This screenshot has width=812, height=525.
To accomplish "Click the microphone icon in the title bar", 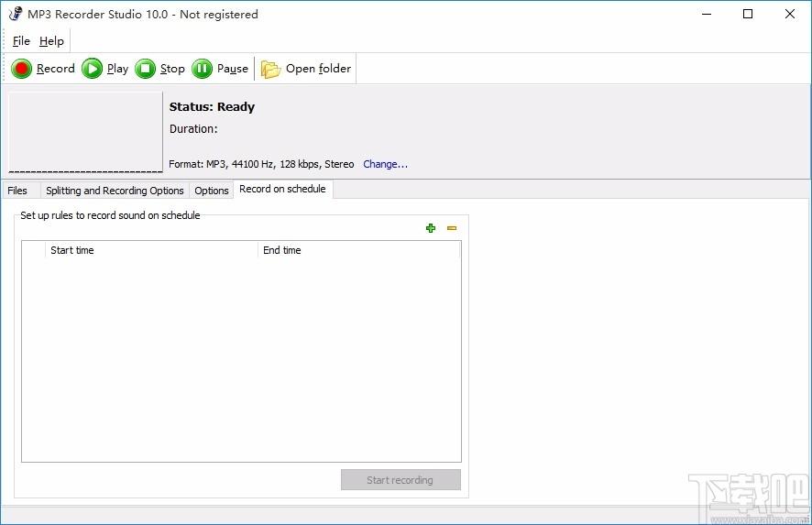I will click(x=16, y=14).
